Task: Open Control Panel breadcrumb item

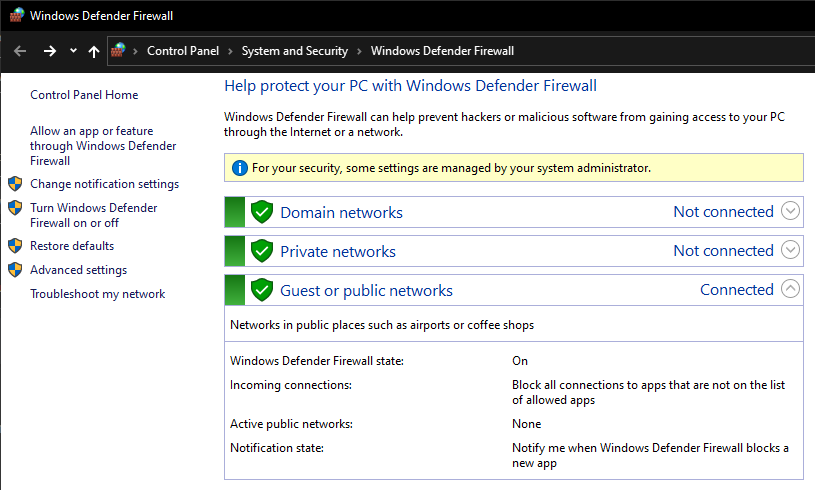Action: click(183, 51)
